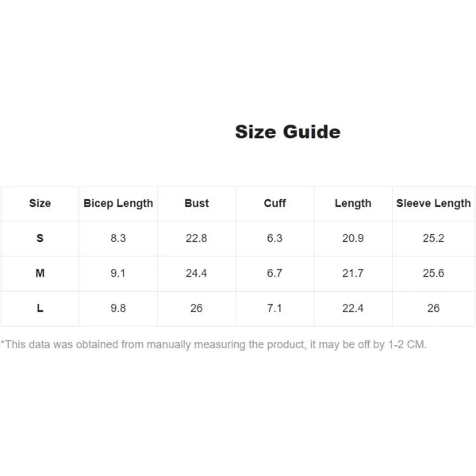
Task: Select the S size row label
Action: 40,238
